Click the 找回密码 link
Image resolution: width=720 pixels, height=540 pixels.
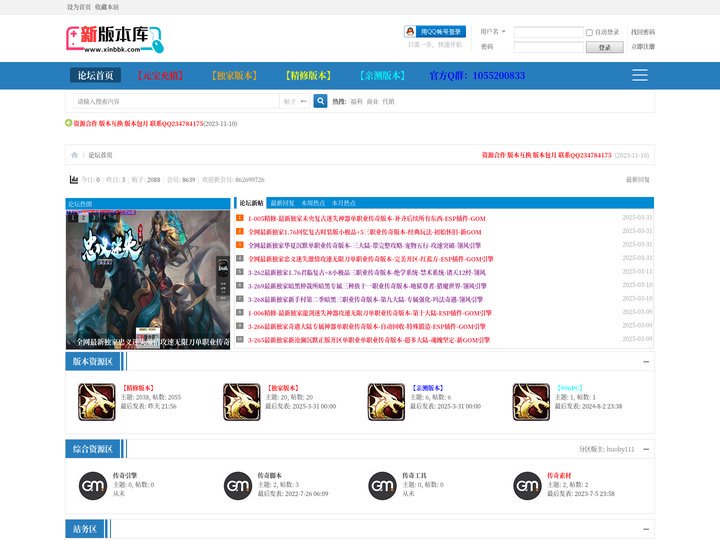[643, 32]
